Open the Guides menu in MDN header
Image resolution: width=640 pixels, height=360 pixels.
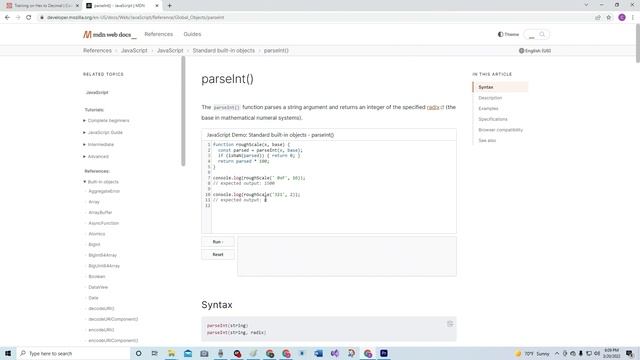(192, 34)
